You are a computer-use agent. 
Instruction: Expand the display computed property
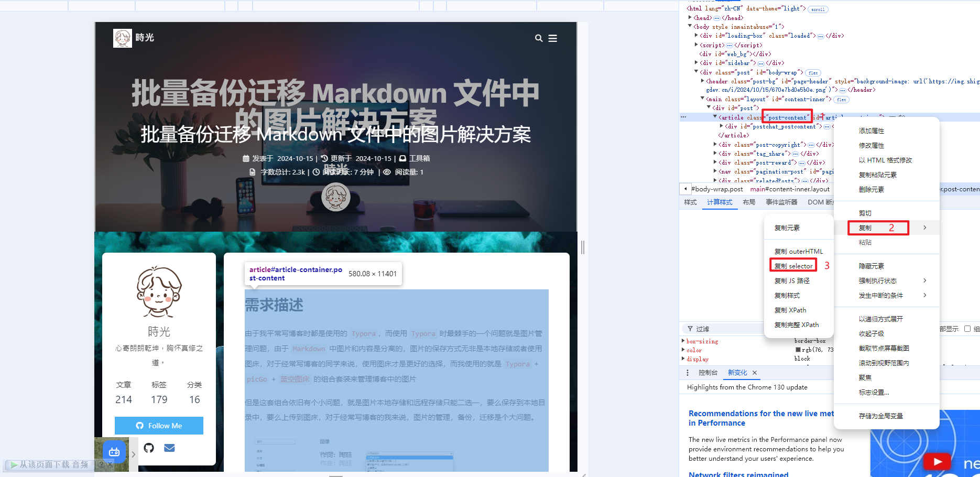683,359
